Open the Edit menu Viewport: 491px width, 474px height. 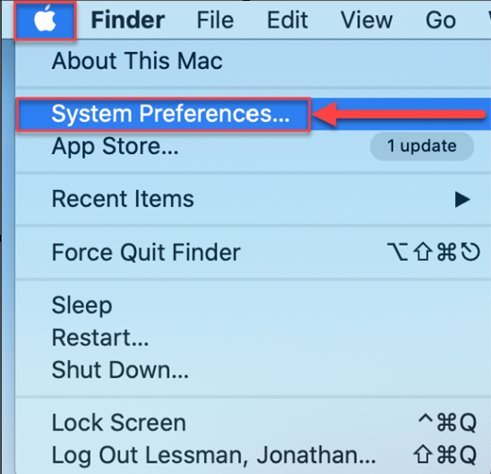point(287,20)
